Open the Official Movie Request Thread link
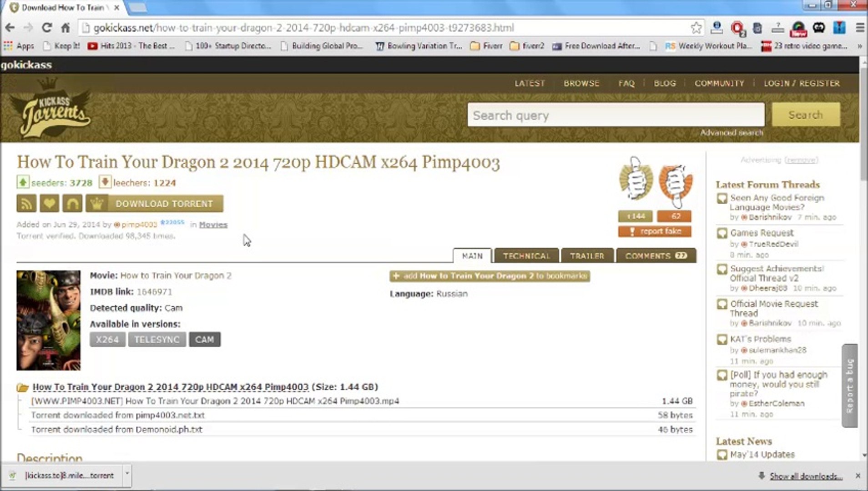Screen dimensions: 868x491 (x=774, y=308)
